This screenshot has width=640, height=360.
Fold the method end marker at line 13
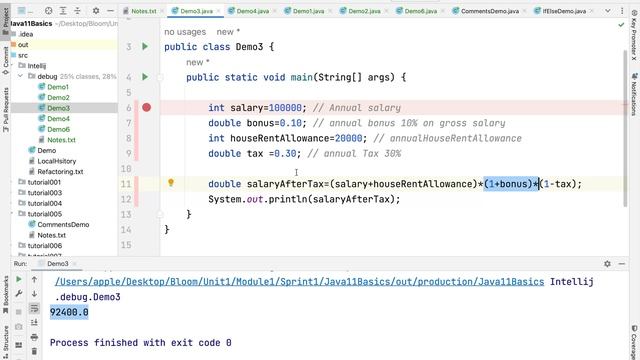(x=160, y=214)
